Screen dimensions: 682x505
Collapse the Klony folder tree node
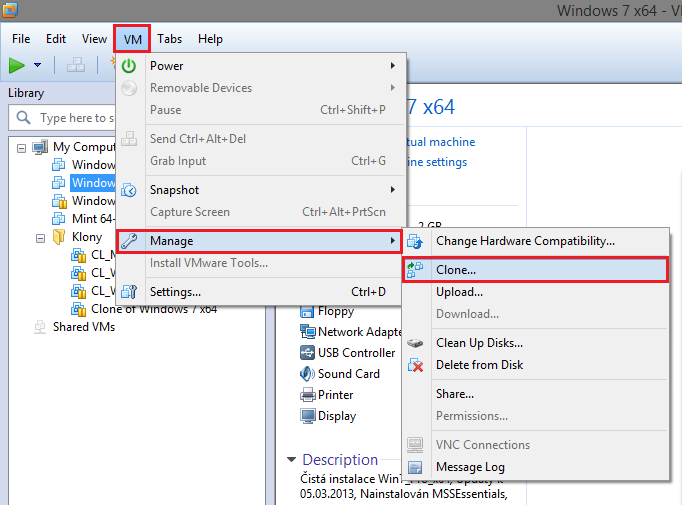pyautogui.click(x=40, y=238)
